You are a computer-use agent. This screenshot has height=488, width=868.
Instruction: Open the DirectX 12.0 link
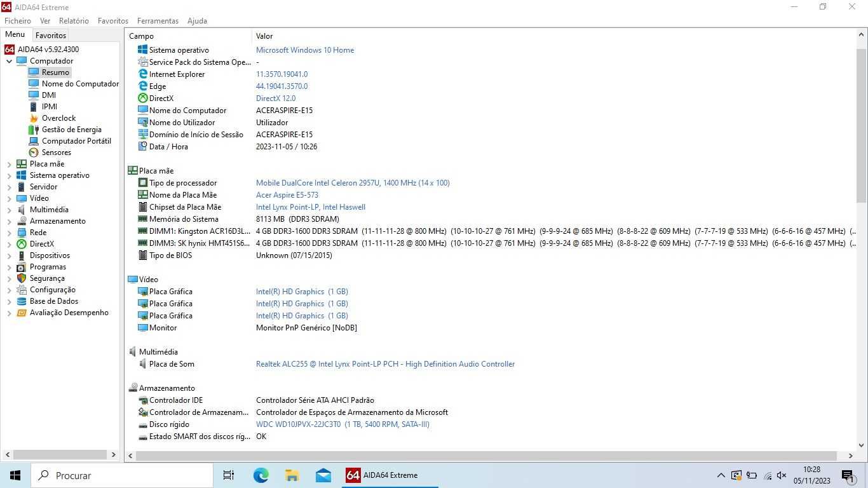click(276, 98)
